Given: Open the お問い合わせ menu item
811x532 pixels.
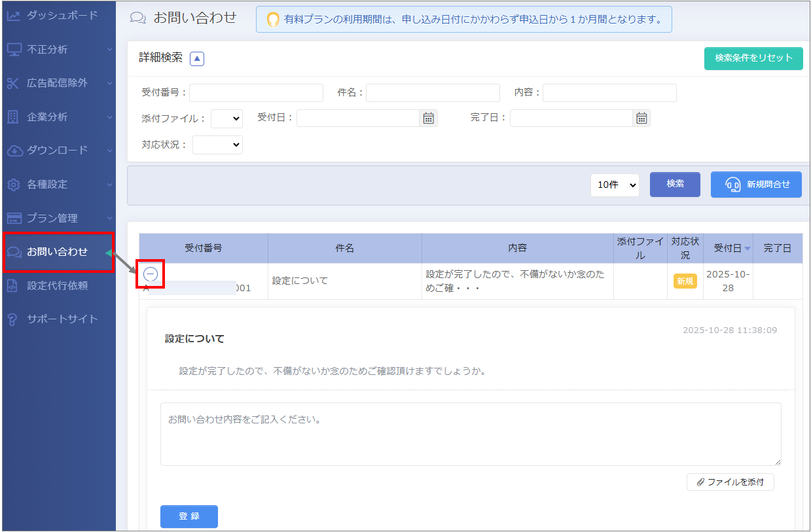Looking at the screenshot, I should [58, 251].
